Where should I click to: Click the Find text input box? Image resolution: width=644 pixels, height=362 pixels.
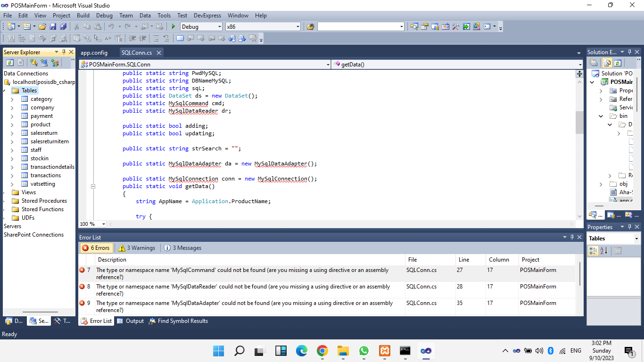(x=358, y=27)
